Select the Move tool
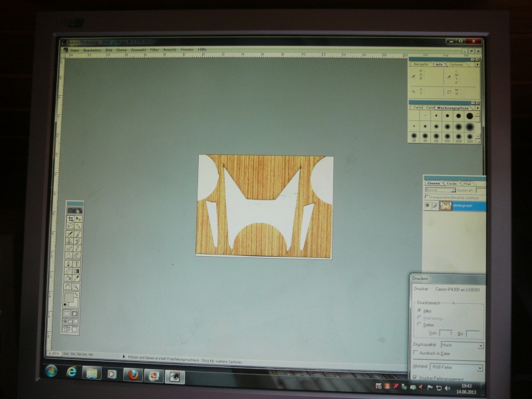532x399 pixels. click(78, 219)
